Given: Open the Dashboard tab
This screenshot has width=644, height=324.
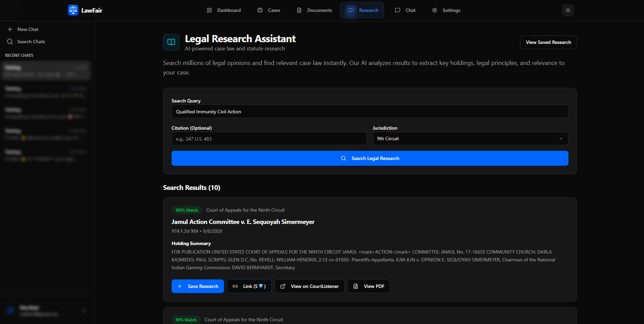Looking at the screenshot, I should click(224, 10).
